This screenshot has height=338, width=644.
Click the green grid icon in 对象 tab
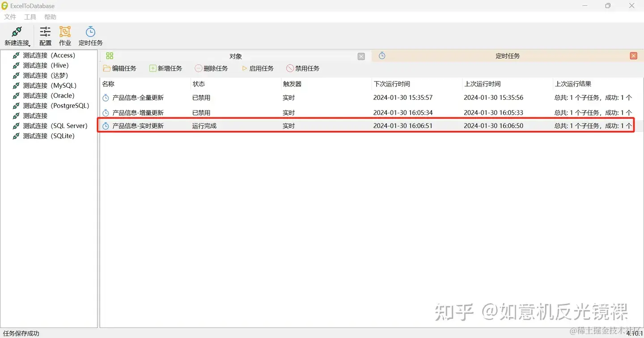click(110, 56)
